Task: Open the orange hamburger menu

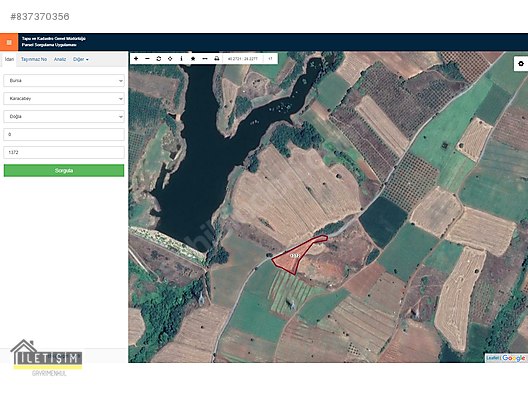Action: click(9, 42)
